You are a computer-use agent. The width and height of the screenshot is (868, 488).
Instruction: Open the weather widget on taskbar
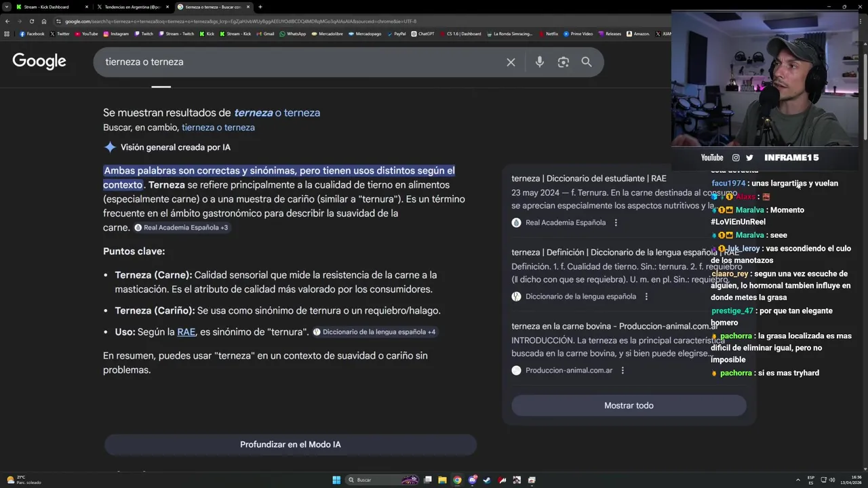[x=24, y=480]
